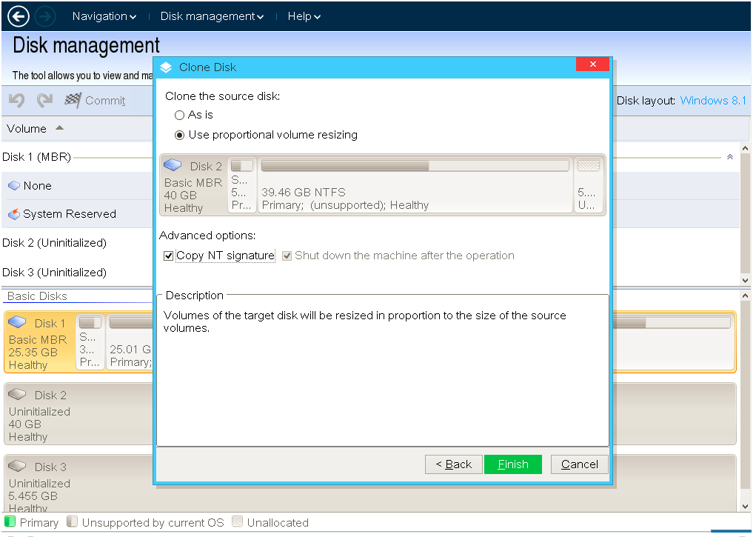The width and height of the screenshot is (756, 537).
Task: Open the Disk management dropdown menu
Action: [213, 16]
